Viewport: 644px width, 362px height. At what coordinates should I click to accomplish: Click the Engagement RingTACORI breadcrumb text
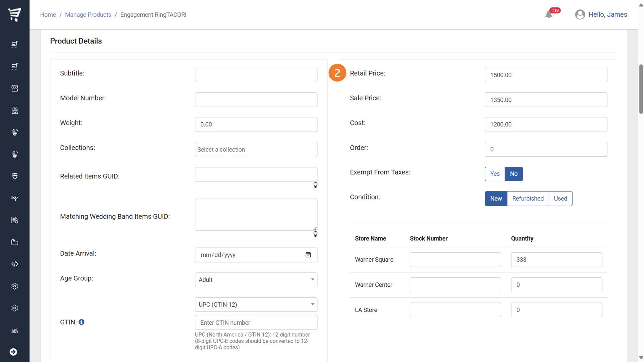pyautogui.click(x=153, y=14)
